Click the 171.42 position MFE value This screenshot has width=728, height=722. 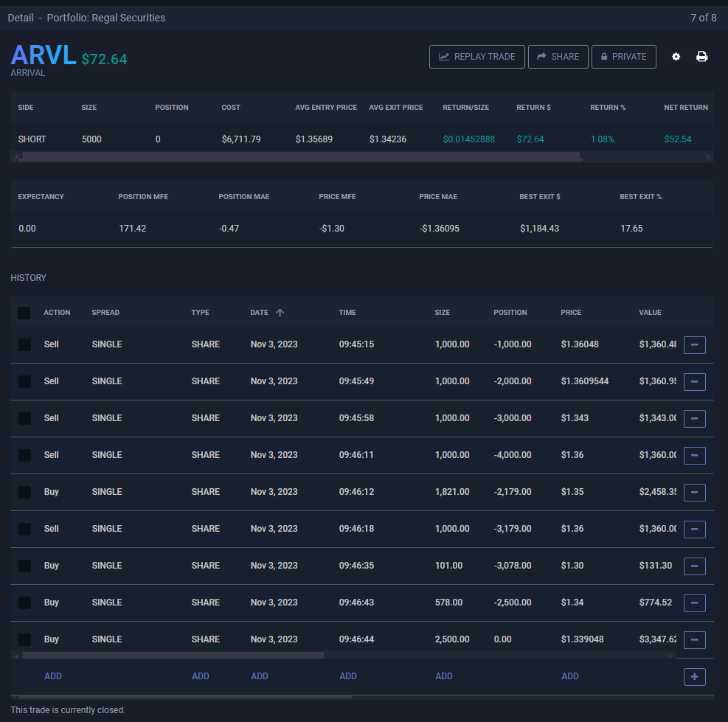[x=132, y=229]
